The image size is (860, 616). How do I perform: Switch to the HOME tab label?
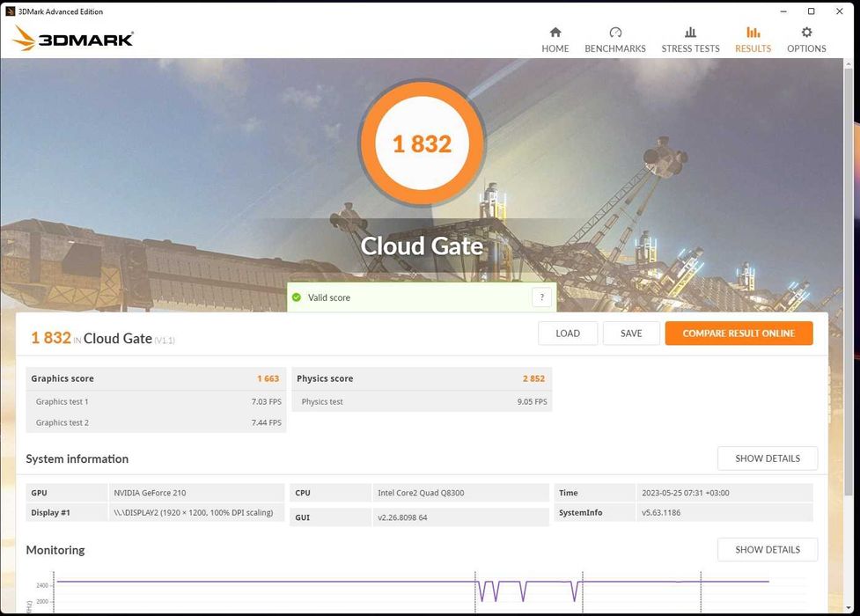point(555,48)
